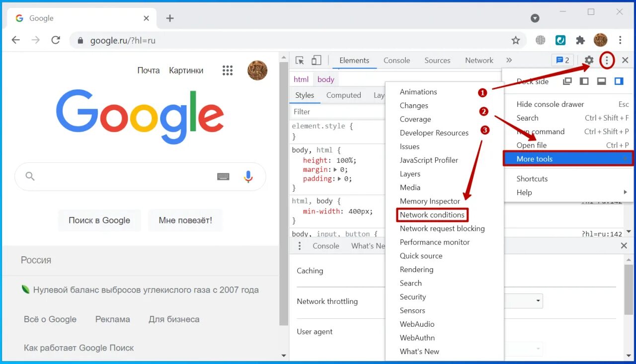Expand the padding property triangle
This screenshot has height=364, width=636.
(x=339, y=179)
